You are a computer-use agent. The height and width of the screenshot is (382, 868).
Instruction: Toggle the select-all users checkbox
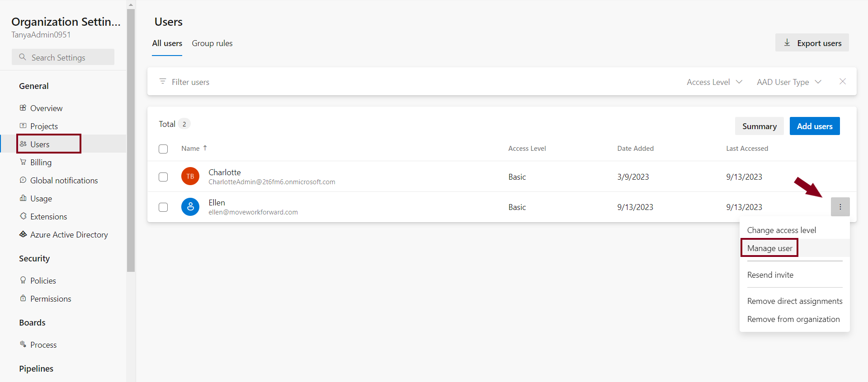163,149
